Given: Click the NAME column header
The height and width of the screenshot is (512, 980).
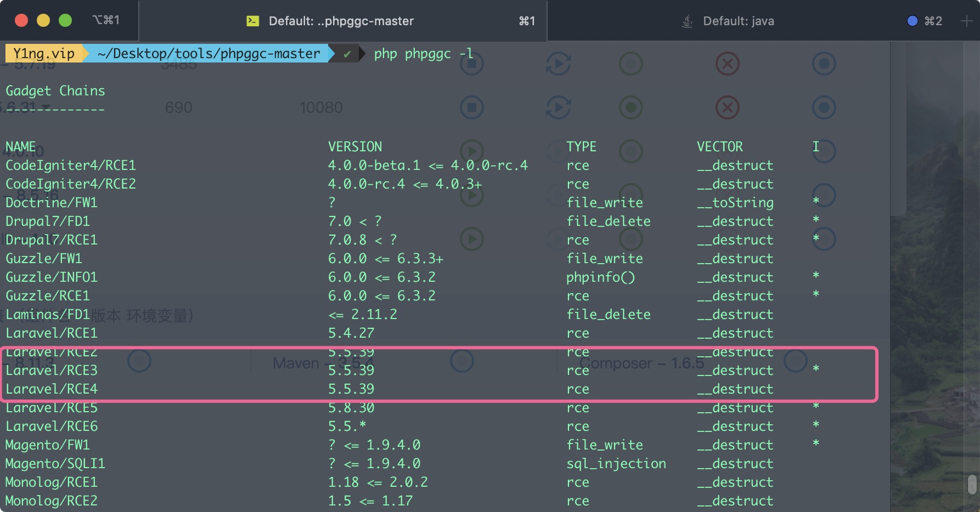Looking at the screenshot, I should (x=21, y=146).
